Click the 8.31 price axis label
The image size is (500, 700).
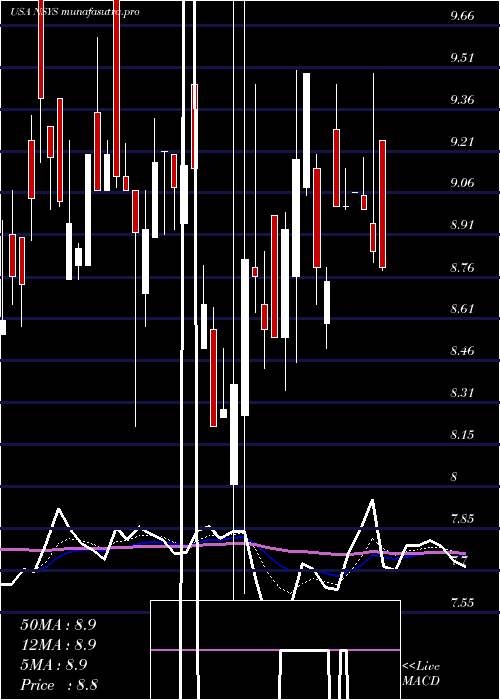point(462,393)
